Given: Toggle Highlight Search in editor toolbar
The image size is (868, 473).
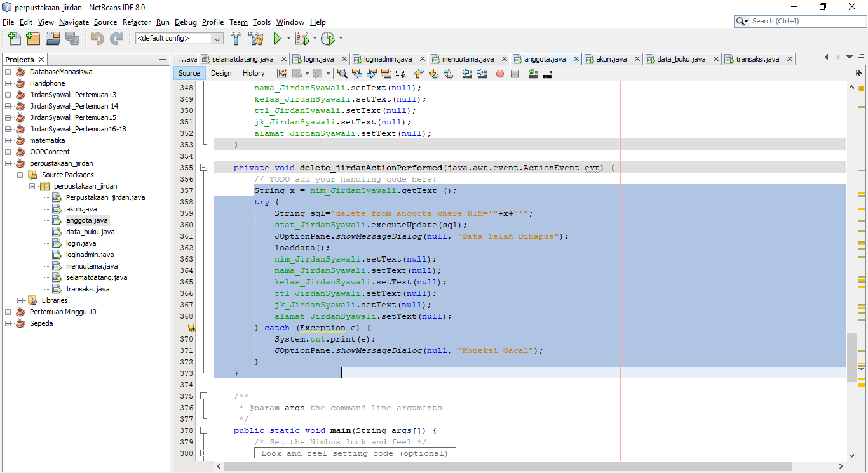Looking at the screenshot, I should pos(388,74).
